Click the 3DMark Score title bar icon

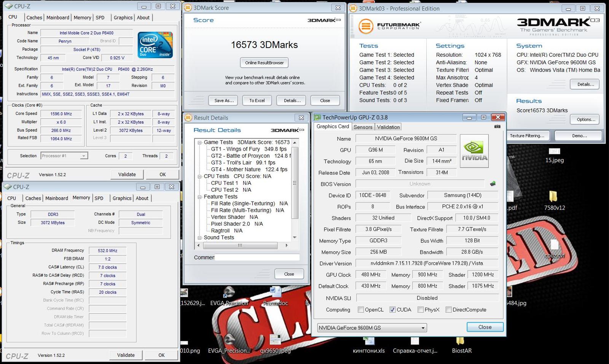[188, 8]
